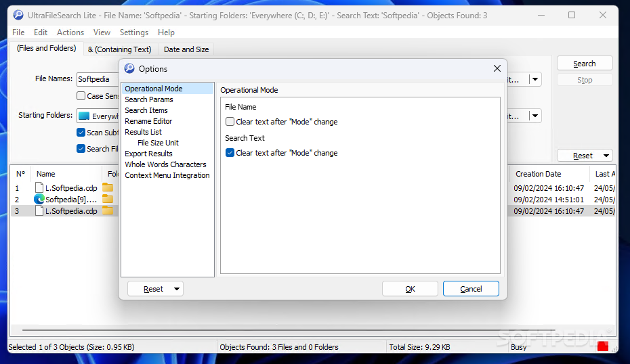Image resolution: width=630 pixels, height=364 pixels.
Task: Open the Edit menu
Action: pos(40,32)
